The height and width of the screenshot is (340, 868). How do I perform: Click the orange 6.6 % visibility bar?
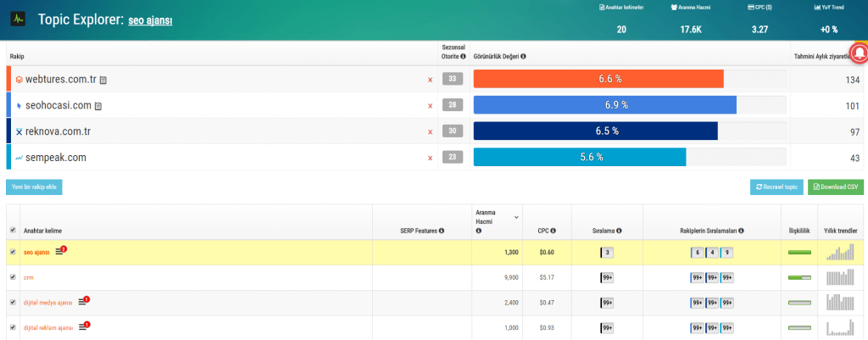pos(599,79)
